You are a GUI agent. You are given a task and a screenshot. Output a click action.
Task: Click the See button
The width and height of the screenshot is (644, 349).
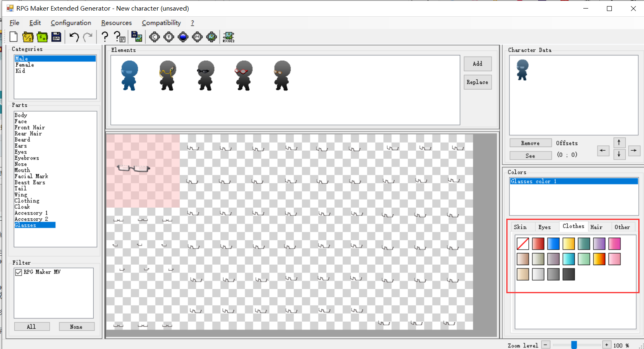click(530, 156)
